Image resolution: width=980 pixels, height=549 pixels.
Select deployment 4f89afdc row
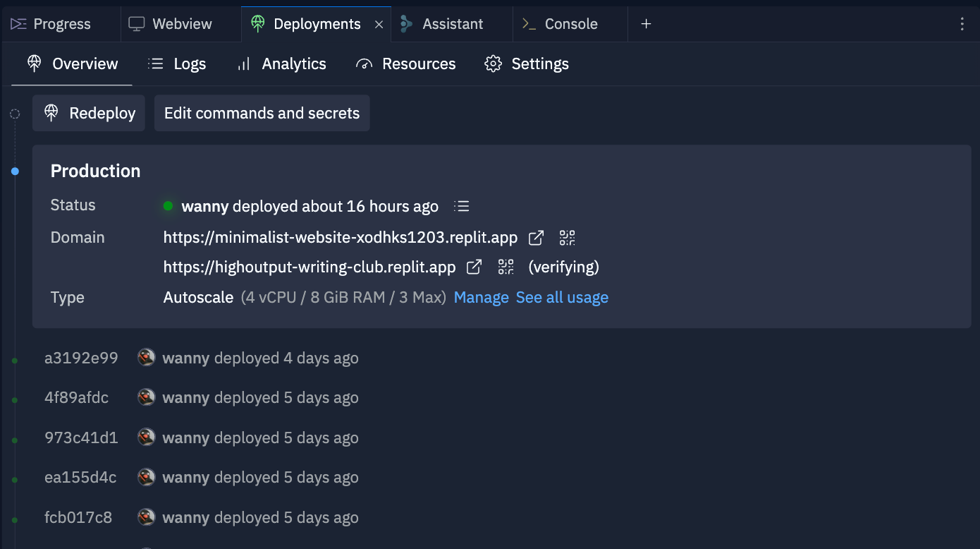202,398
